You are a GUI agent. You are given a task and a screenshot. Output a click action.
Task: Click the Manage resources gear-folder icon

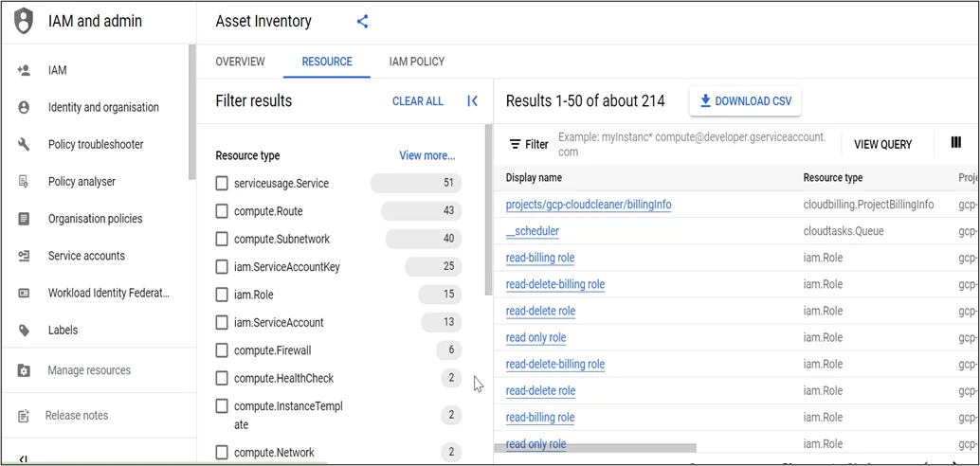tap(25, 370)
